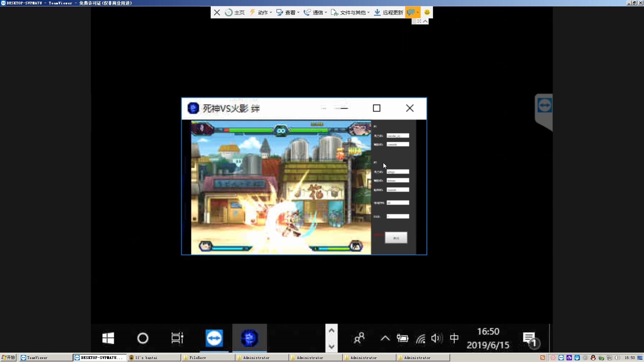
Task: Click the smiley feedback icon
Action: 427,12
